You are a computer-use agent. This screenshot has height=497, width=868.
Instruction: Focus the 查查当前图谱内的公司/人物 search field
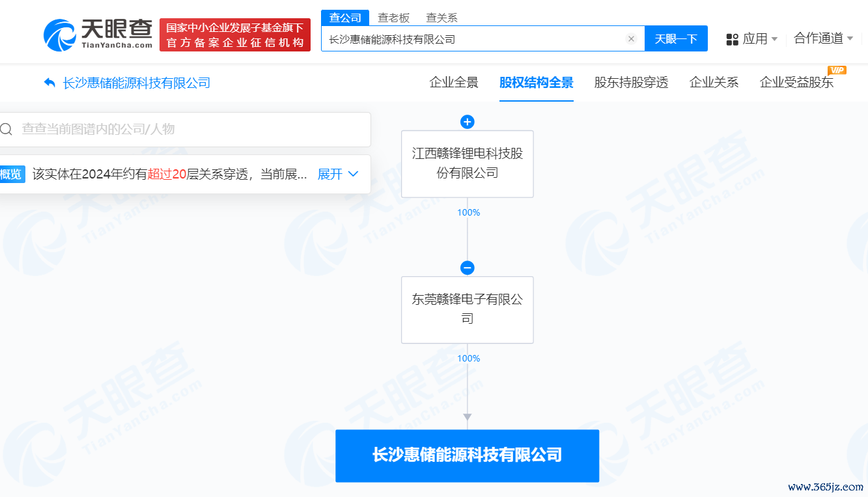click(x=184, y=129)
